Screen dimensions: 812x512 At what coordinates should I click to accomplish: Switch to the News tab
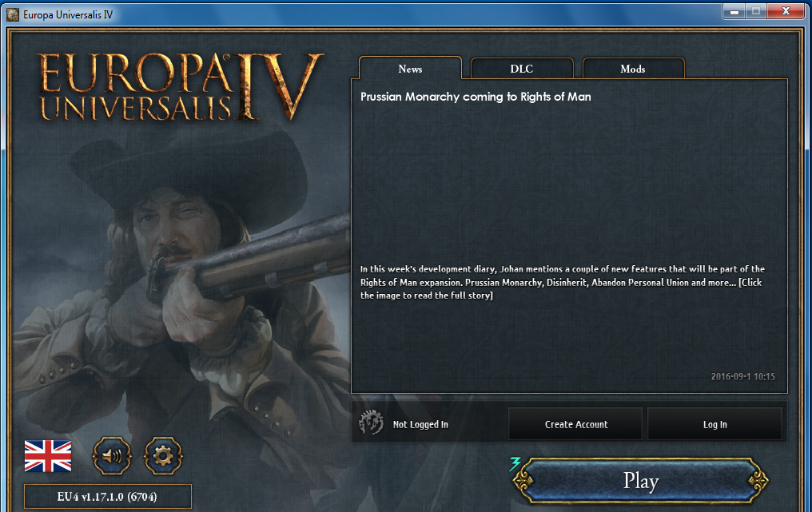(410, 69)
